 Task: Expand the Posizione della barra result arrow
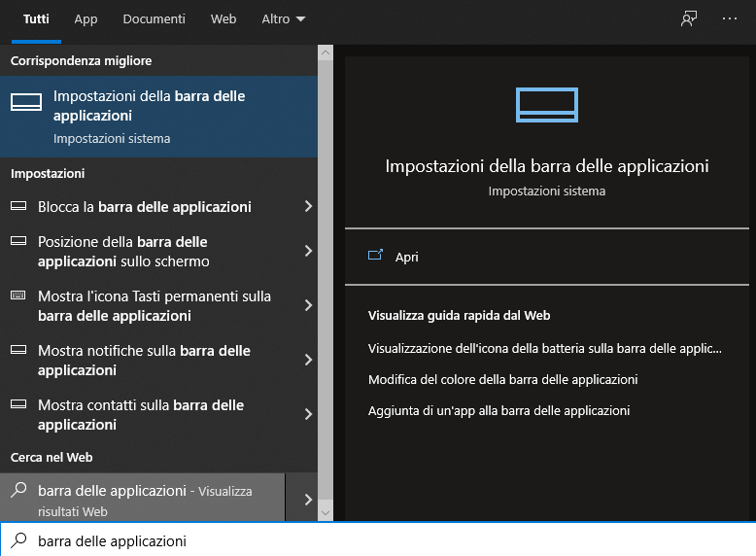pyautogui.click(x=309, y=251)
